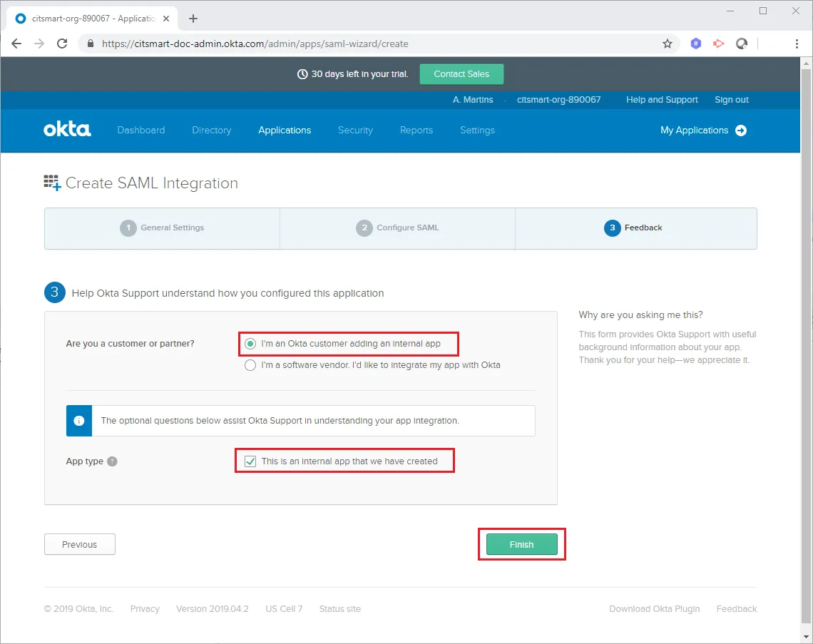Open the Dashboard menu
The image size is (813, 644).
[141, 130]
